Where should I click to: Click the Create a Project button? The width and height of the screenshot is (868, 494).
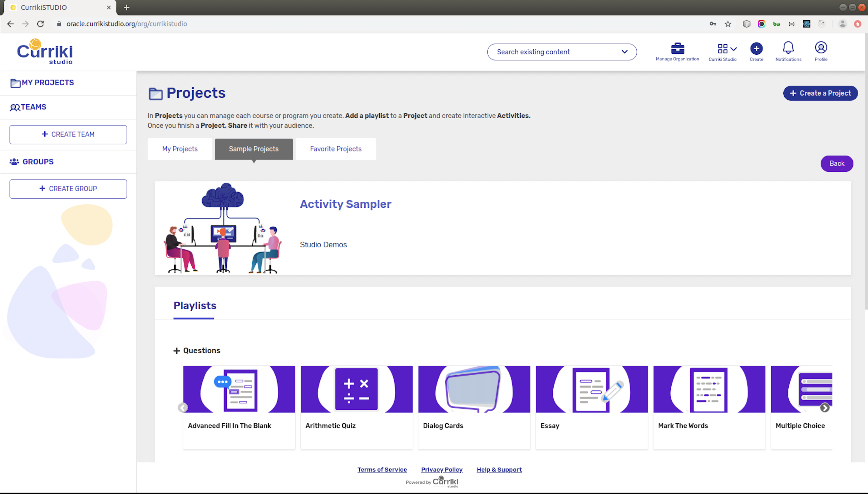click(x=820, y=93)
